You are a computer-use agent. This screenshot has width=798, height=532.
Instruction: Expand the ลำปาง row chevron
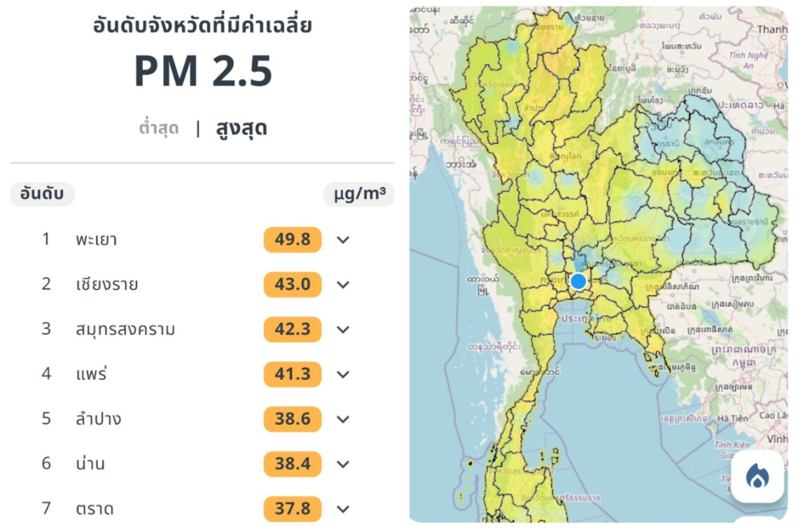(x=342, y=419)
